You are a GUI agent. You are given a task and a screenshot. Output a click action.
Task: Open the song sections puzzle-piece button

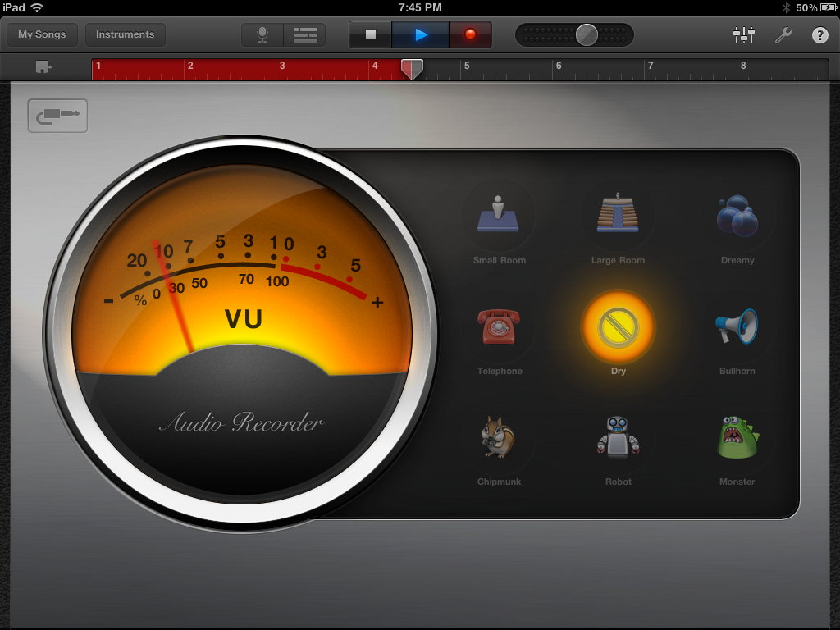point(43,68)
